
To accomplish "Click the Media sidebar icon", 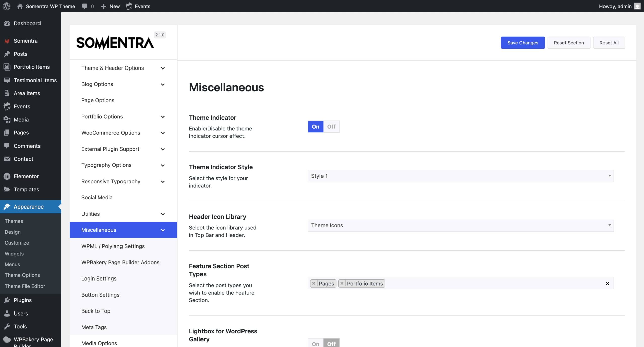I will pos(7,120).
